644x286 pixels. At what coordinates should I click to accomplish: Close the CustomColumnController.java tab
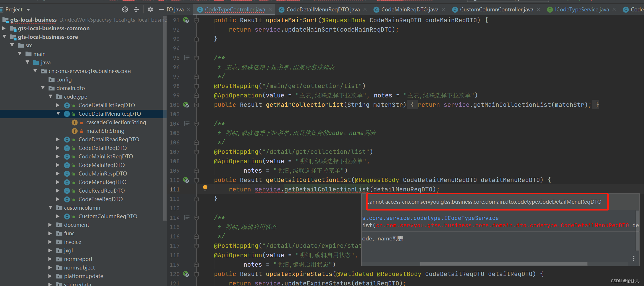tap(539, 9)
